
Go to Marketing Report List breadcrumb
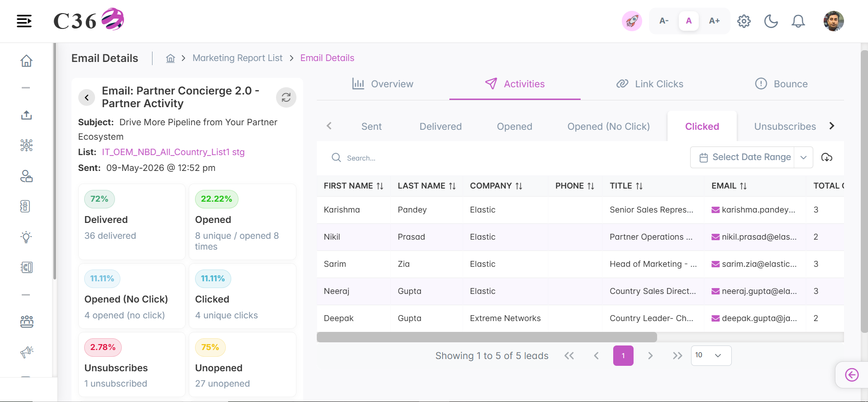point(237,58)
